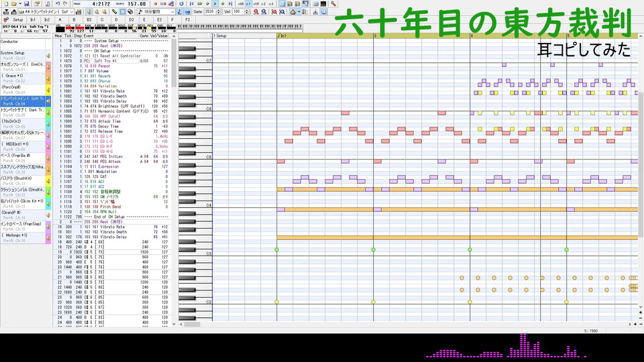This screenshot has width=644, height=362.
Task: Select the PC: Soft Trp #1 event
Action: pyautogui.click(x=111, y=61)
